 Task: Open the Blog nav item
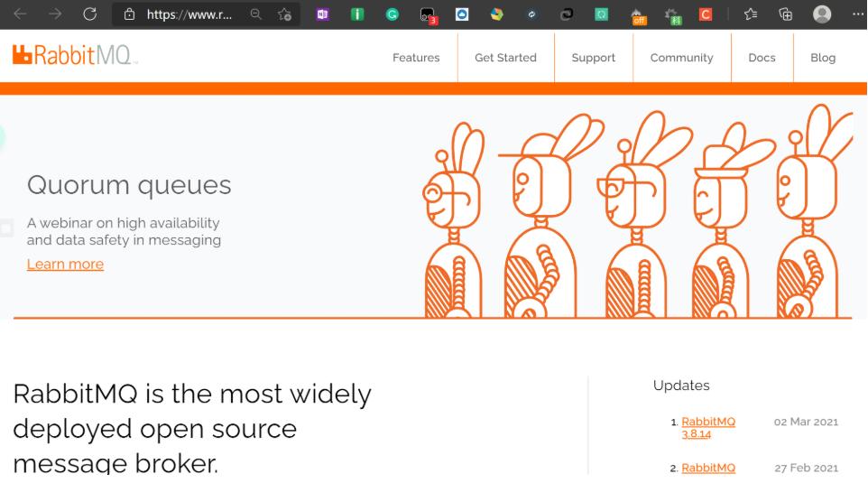823,58
